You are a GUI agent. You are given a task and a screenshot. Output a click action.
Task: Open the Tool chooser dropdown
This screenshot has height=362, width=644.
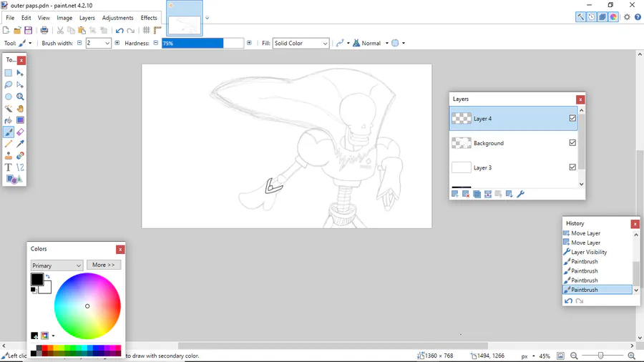coord(24,43)
